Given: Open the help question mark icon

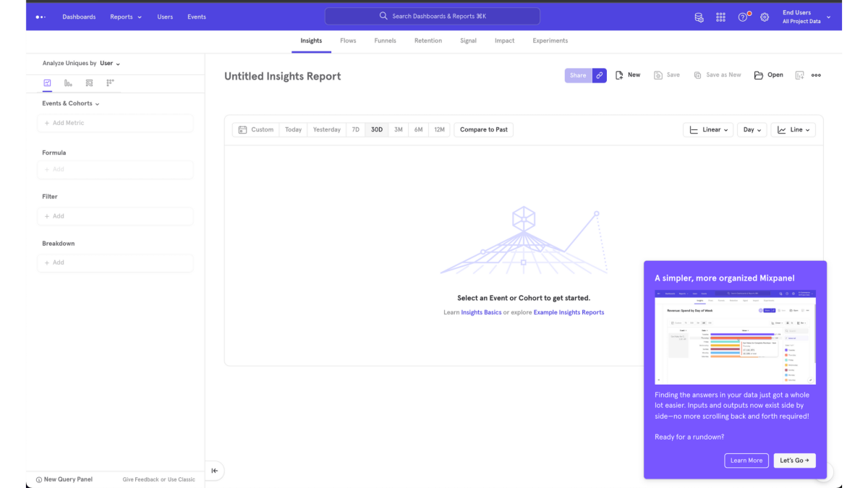Looking at the screenshot, I should (x=743, y=17).
